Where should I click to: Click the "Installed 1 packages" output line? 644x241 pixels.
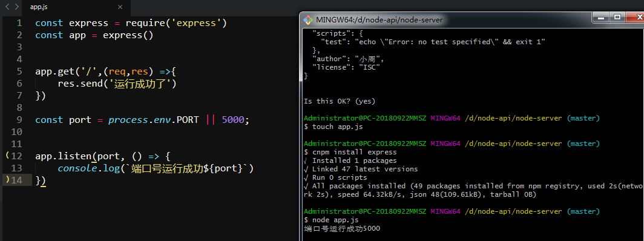click(350, 160)
